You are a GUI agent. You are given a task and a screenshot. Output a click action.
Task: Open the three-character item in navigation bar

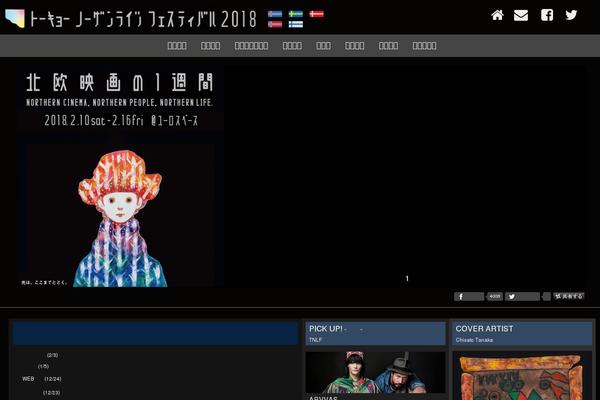click(323, 46)
